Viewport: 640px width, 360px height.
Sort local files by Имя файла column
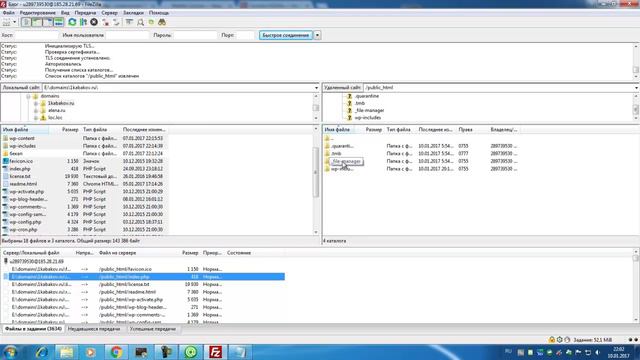point(24,129)
